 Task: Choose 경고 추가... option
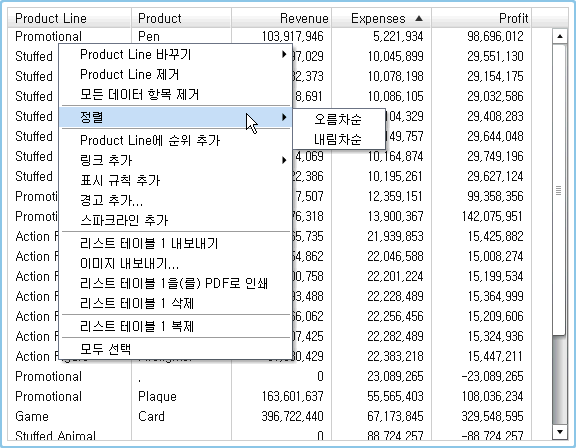[176, 200]
